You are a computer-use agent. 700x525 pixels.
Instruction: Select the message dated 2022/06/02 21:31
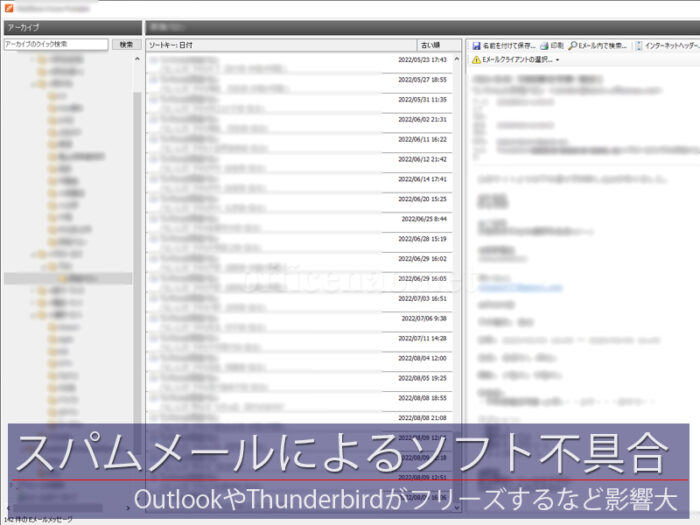click(x=299, y=123)
